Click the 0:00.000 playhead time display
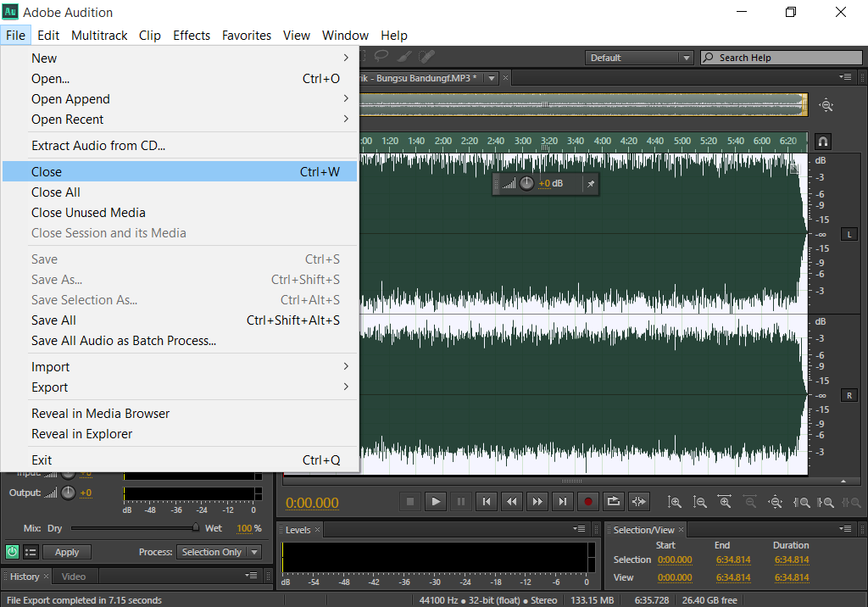The width and height of the screenshot is (868, 607). pos(312,503)
